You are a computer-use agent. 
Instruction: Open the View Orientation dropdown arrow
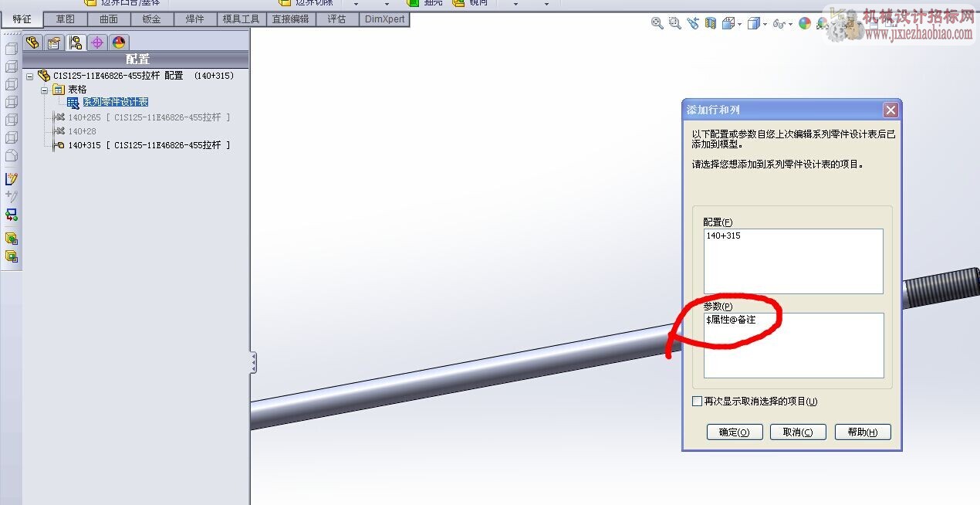(740, 25)
